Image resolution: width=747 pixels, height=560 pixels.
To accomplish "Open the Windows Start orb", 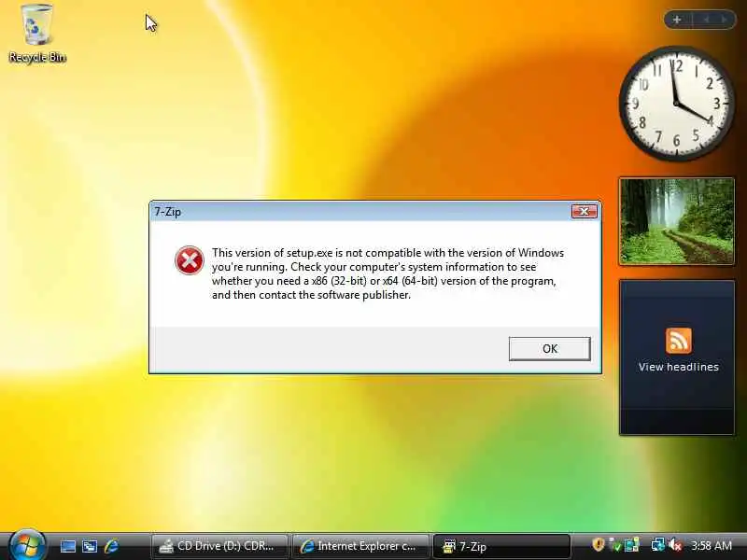I will [x=27, y=545].
